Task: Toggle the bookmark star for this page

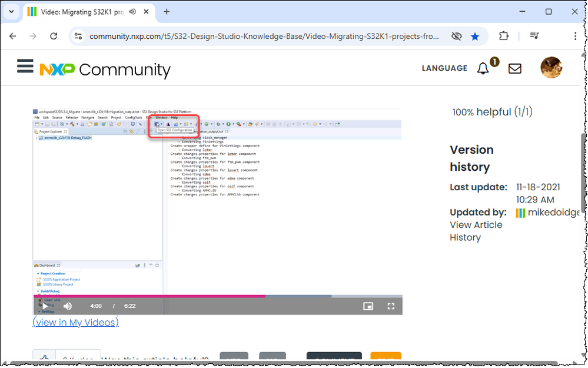Action: pos(475,37)
